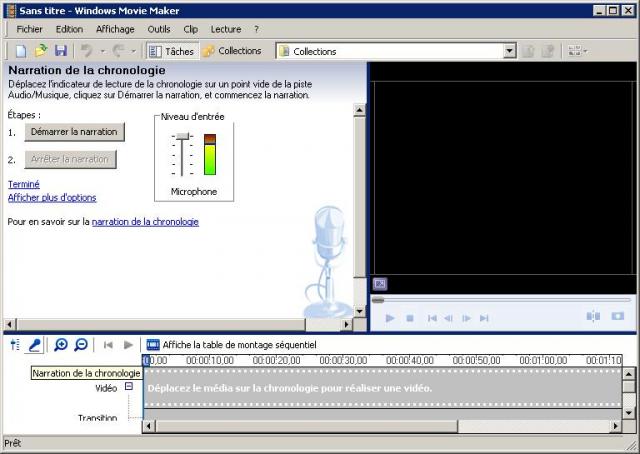This screenshot has width=640, height=454.
Task: Open the redo history dropdown arrow
Action: pos(133,51)
